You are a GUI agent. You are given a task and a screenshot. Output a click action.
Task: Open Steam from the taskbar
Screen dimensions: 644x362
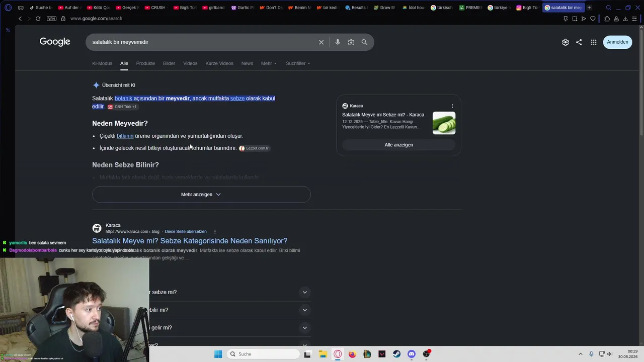coord(397,354)
